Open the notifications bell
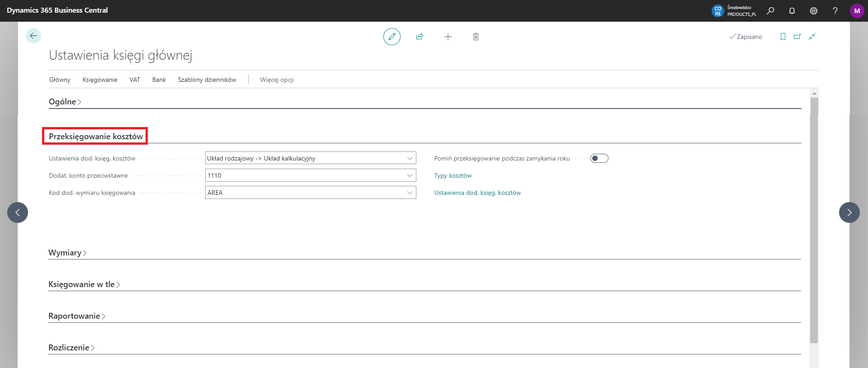The height and width of the screenshot is (368, 868). tap(792, 11)
